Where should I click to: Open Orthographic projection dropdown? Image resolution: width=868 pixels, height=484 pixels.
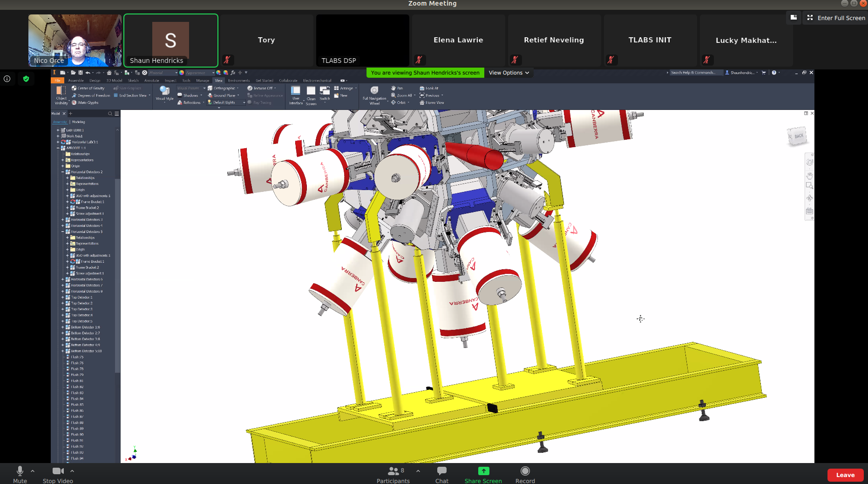(223, 88)
